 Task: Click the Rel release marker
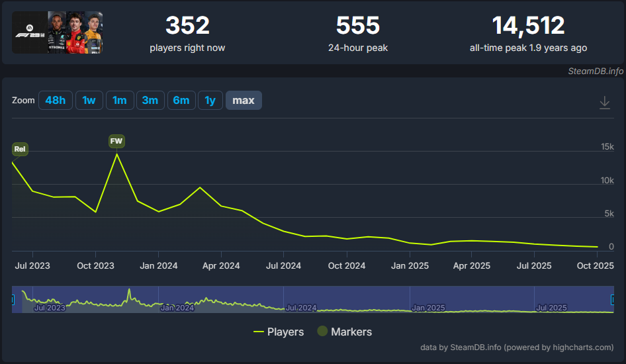tap(20, 149)
